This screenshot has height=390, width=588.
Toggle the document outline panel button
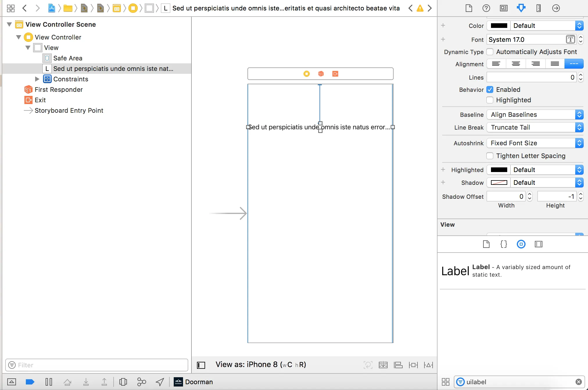point(201,365)
